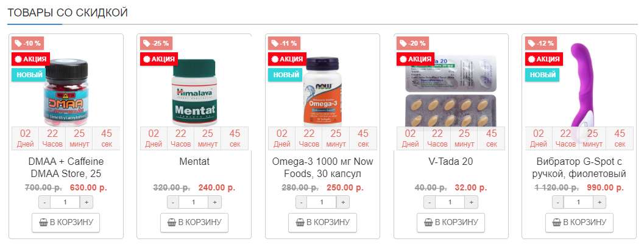Add V-Tada 20 to the cart

click(x=451, y=223)
